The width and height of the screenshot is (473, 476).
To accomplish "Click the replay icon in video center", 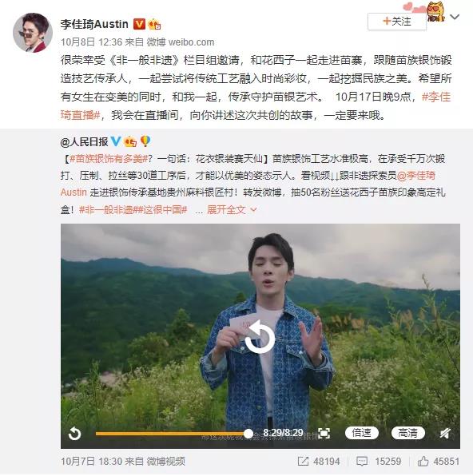I will [x=260, y=338].
